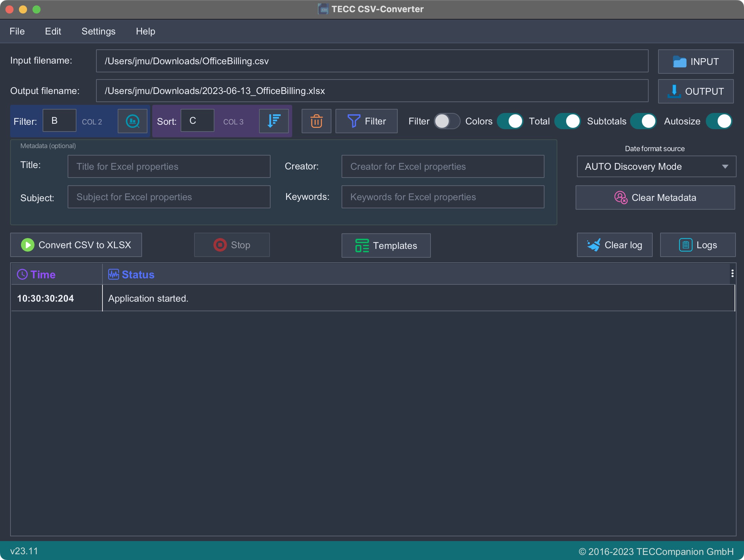Viewport: 744px width, 560px height.
Task: Enable the Filter toggle switch
Action: [x=446, y=121]
